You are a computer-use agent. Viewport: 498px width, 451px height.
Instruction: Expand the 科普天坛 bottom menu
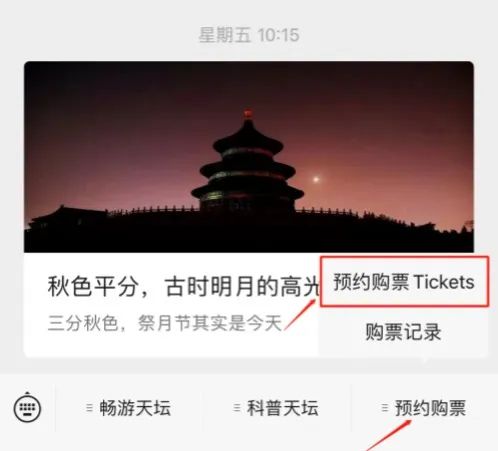click(276, 408)
